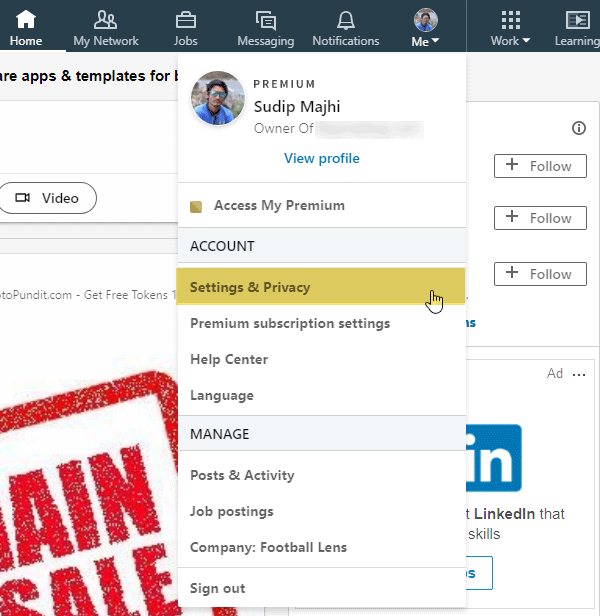This screenshot has height=616, width=600.
Task: Click the Video post button
Action: coord(47,198)
